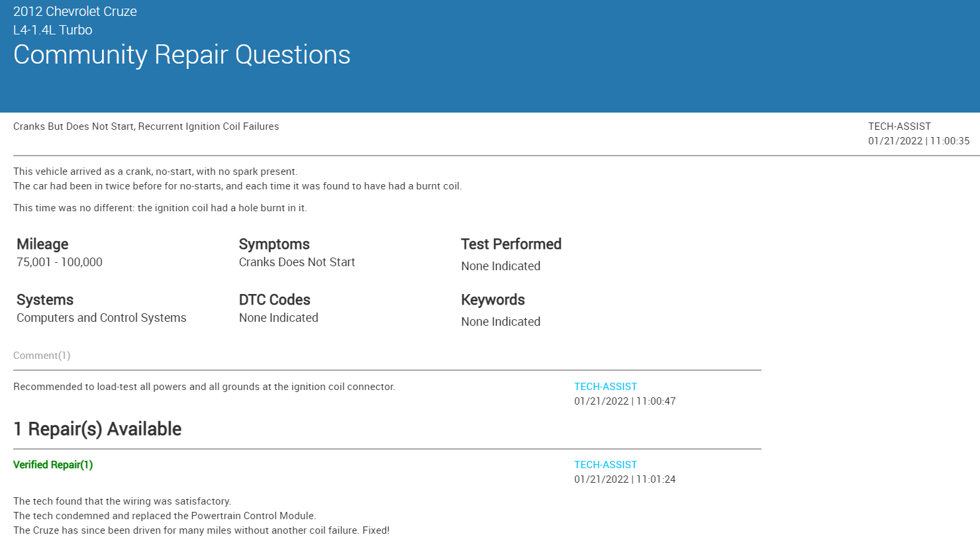980x543 pixels.
Task: Click the question title about Recurrent Ignition Coil Failures
Action: point(146,126)
